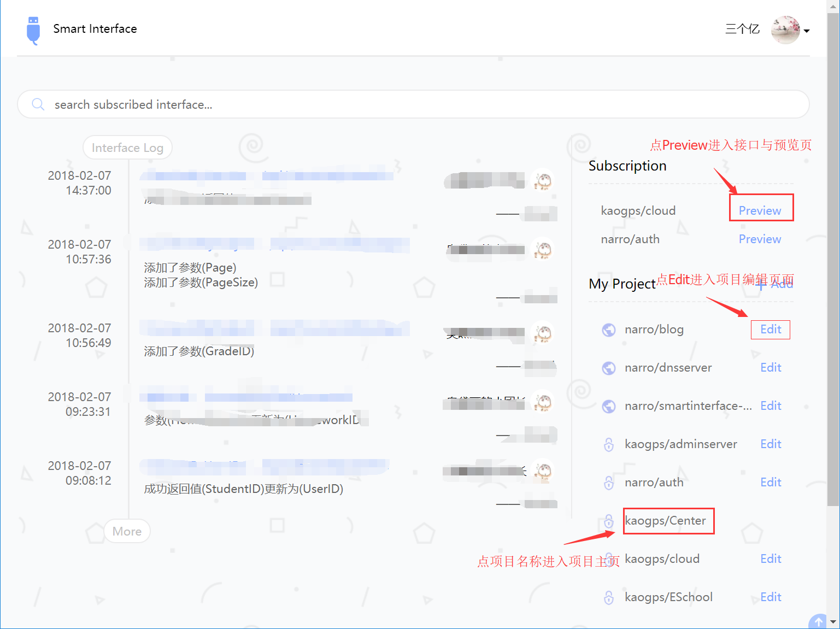Click the globe icon beside narro/dnsserver
This screenshot has height=629, width=840.
(x=608, y=368)
